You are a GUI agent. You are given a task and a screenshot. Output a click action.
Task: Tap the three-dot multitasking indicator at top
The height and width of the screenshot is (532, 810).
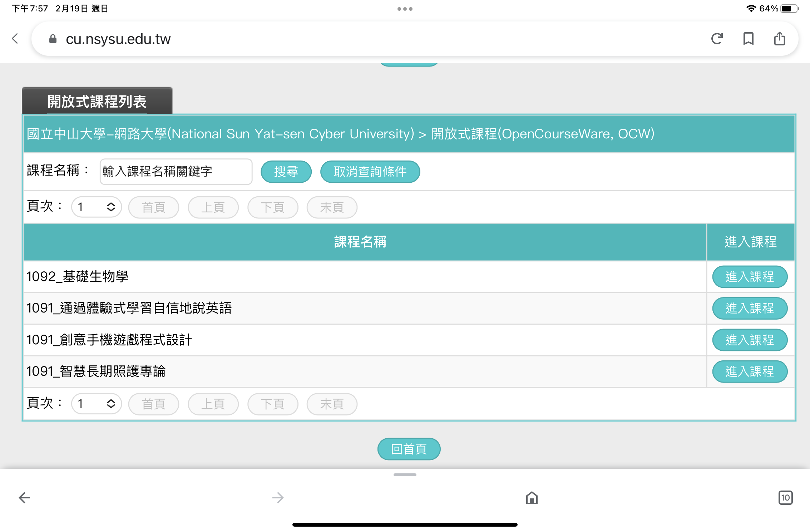(405, 9)
